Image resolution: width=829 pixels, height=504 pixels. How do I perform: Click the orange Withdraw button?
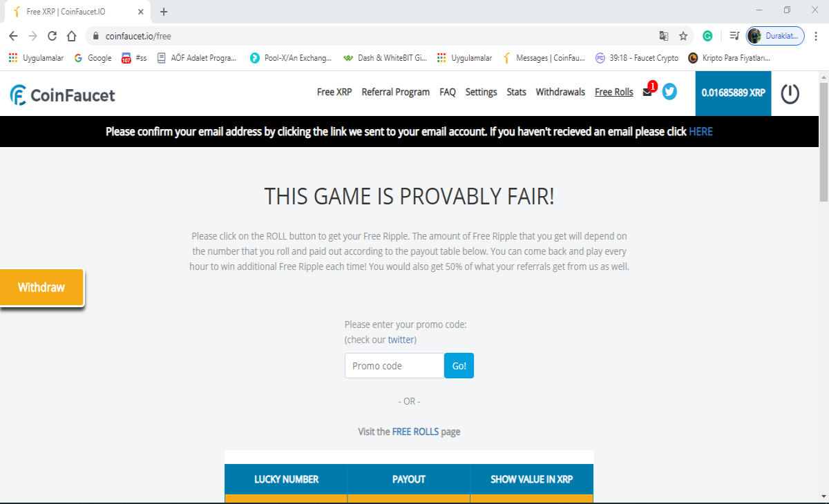41,287
